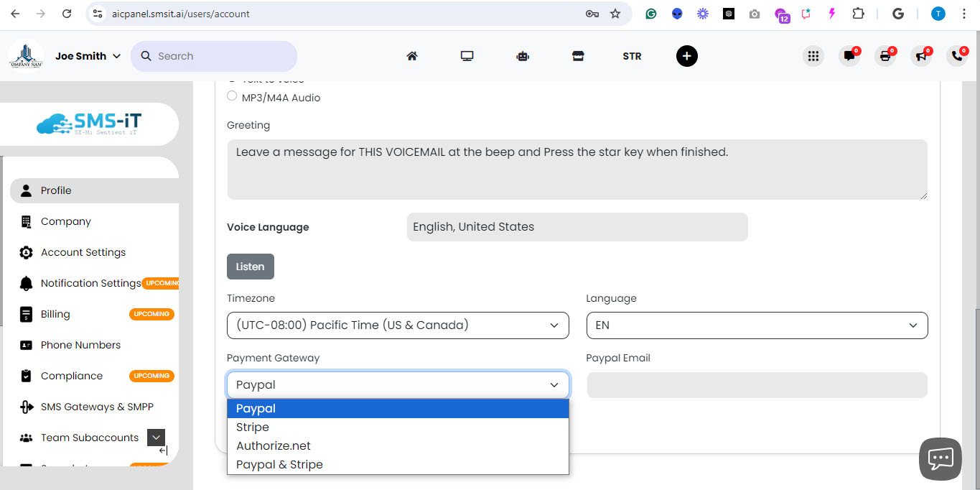The height and width of the screenshot is (490, 980).
Task: Click inside the Paypal Email field
Action: click(757, 385)
